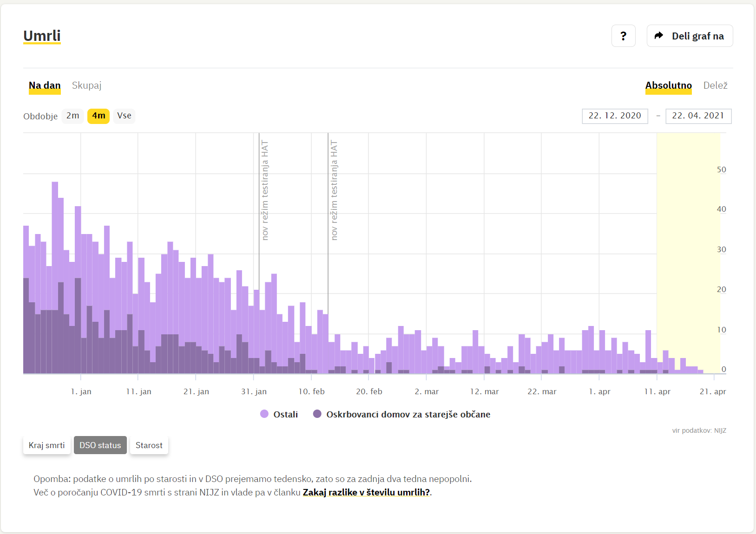This screenshot has height=534, width=756.
Task: Toggle the Ostali legend series
Action: pyautogui.click(x=279, y=414)
